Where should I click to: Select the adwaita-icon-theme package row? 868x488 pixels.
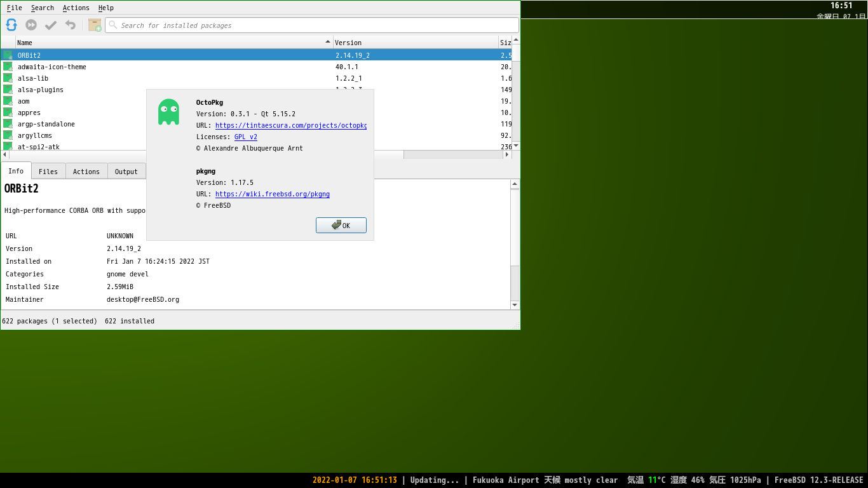coord(256,67)
